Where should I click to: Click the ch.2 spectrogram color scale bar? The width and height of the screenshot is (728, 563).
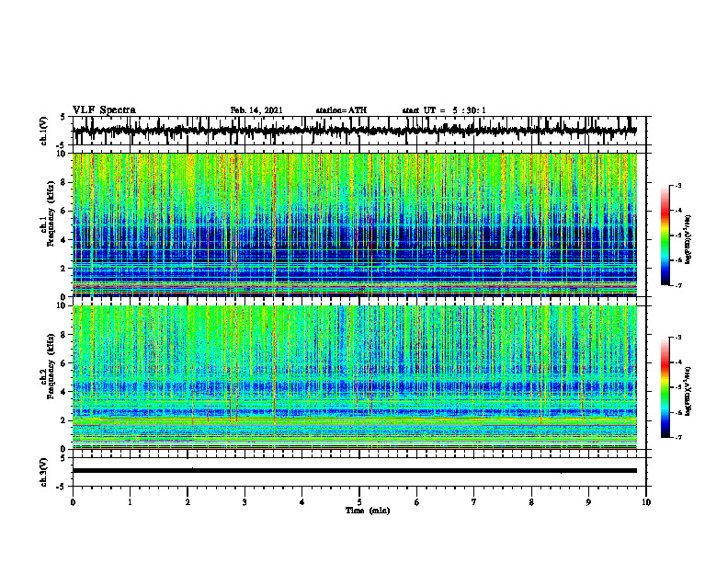(665, 387)
